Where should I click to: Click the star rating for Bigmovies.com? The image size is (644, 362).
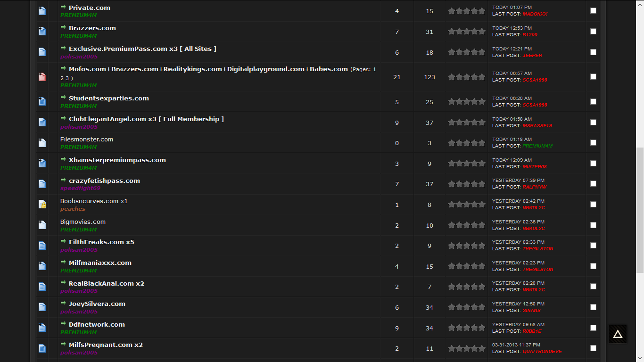pyautogui.click(x=466, y=225)
